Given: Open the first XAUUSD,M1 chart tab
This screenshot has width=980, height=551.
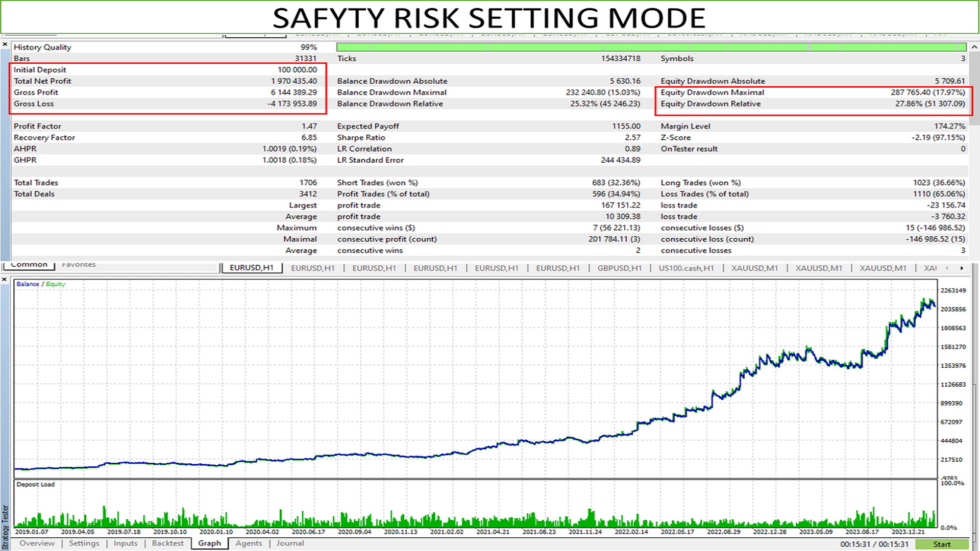Looking at the screenshot, I should click(754, 268).
